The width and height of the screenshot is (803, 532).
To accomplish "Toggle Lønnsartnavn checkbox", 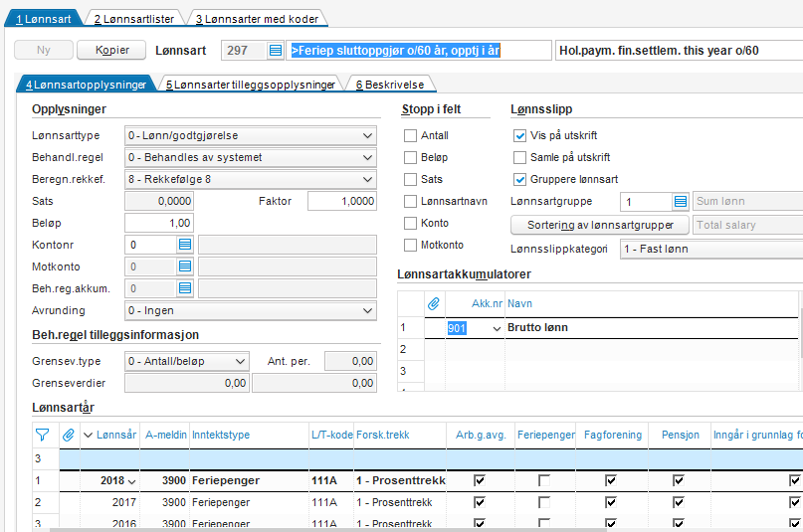I will click(x=410, y=202).
